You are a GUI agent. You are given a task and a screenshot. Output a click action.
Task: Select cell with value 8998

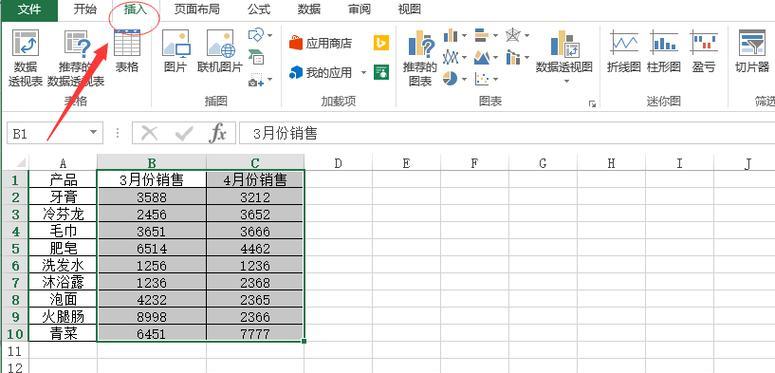(152, 316)
